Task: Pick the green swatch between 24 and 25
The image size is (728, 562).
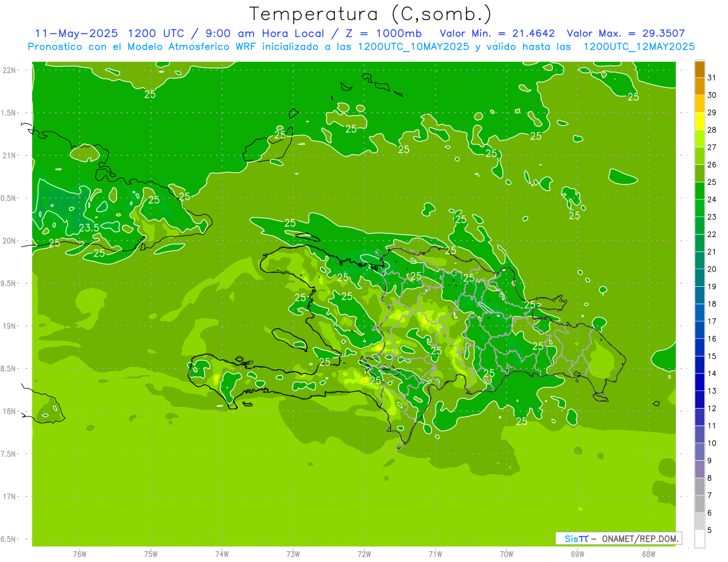Action: (699, 191)
